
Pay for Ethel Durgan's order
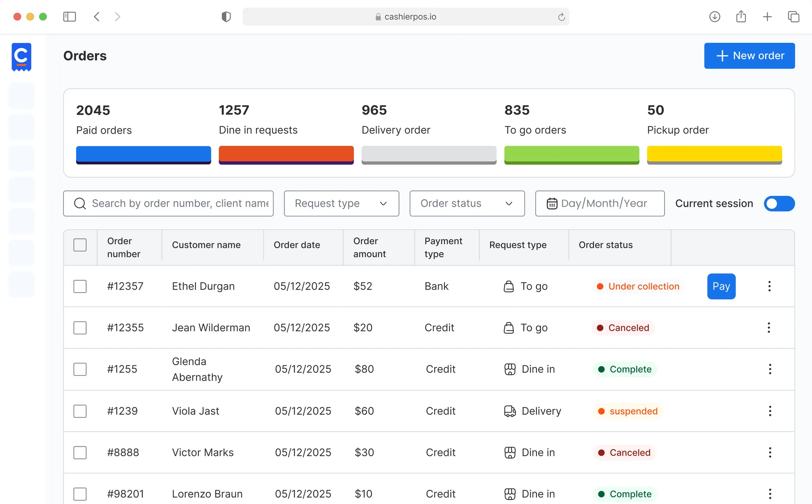[721, 286]
